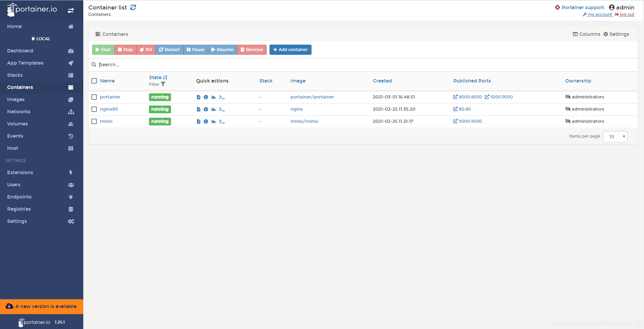Open logs icon for nginx80 container

[x=198, y=109]
